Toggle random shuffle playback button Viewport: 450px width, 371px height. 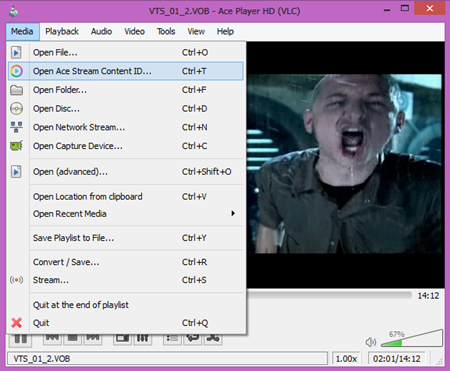tap(213, 338)
